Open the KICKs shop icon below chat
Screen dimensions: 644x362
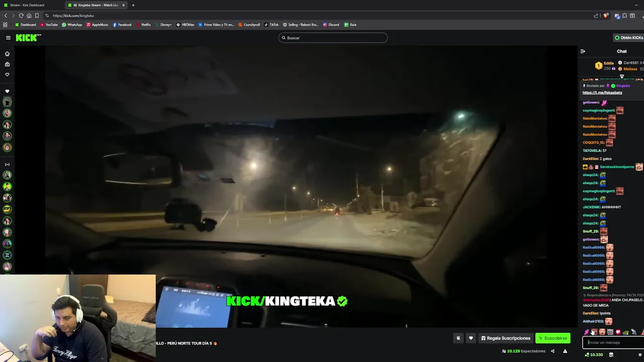[x=611, y=355]
